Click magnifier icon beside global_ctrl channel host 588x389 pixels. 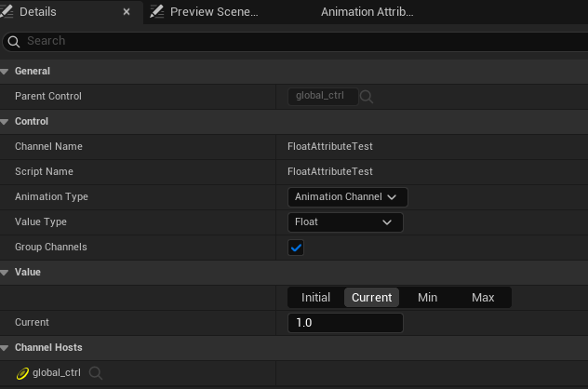point(95,373)
